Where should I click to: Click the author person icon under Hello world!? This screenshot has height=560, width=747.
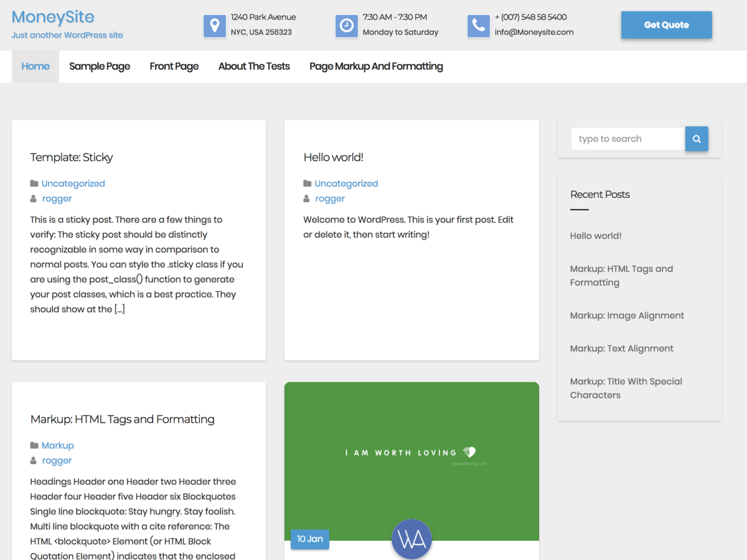[306, 198]
